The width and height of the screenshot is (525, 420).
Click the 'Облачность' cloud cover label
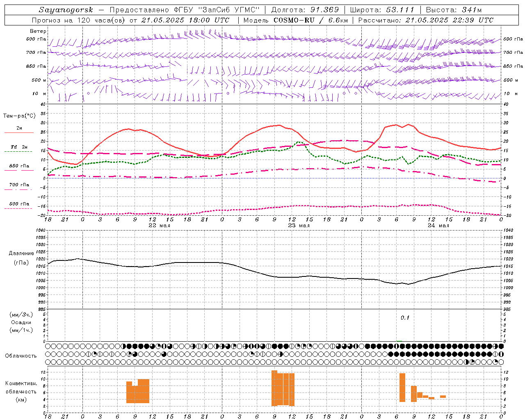21,356
